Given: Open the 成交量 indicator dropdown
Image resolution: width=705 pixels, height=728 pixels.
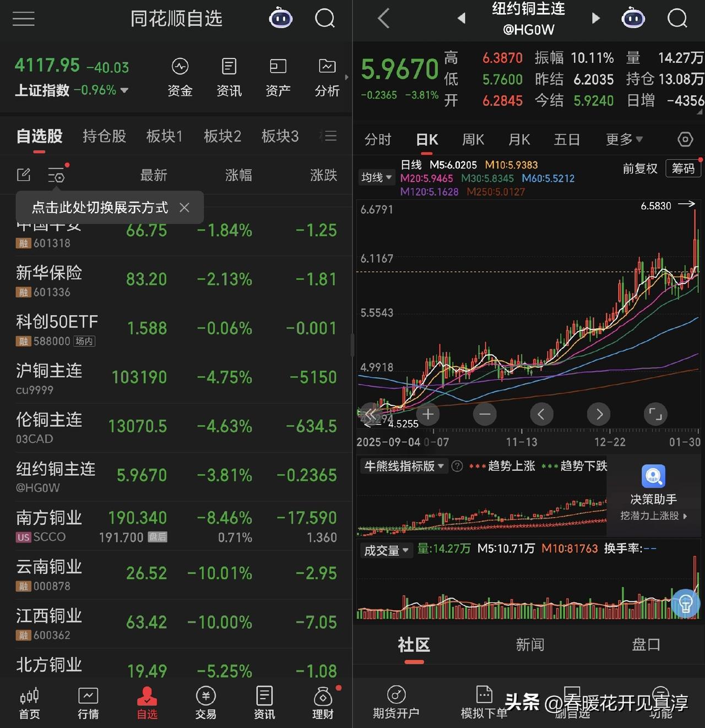Looking at the screenshot, I should [386, 550].
